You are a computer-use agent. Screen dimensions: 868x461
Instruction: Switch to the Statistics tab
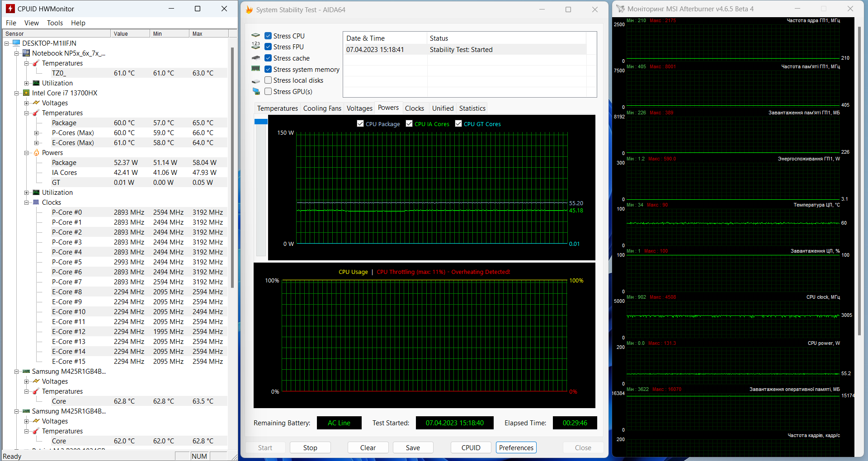pyautogui.click(x=472, y=108)
